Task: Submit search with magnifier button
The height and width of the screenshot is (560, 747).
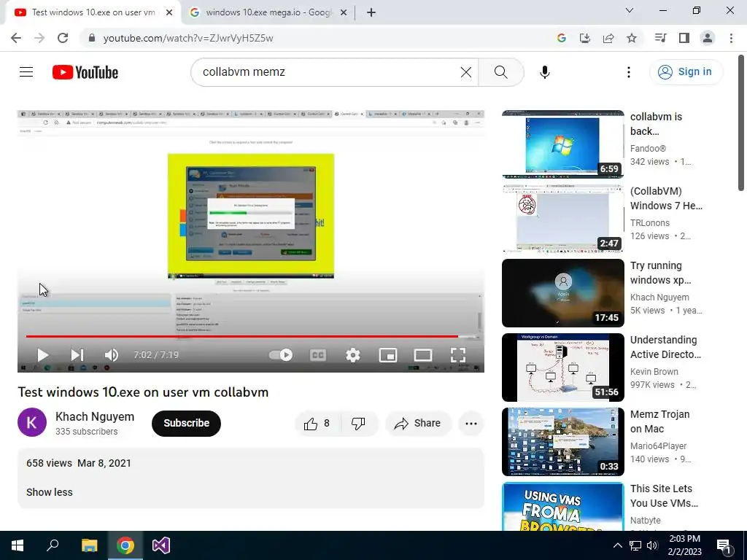Action: 500,72
